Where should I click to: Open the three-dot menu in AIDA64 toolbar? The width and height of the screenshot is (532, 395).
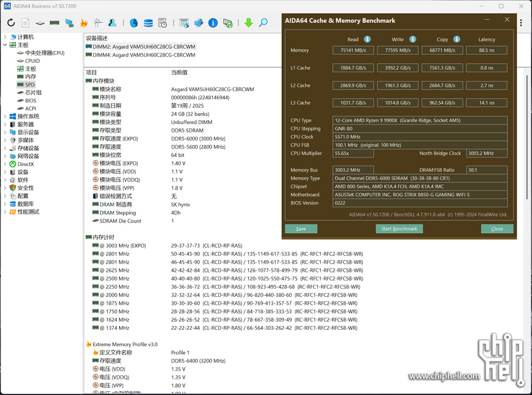[x=521, y=23]
